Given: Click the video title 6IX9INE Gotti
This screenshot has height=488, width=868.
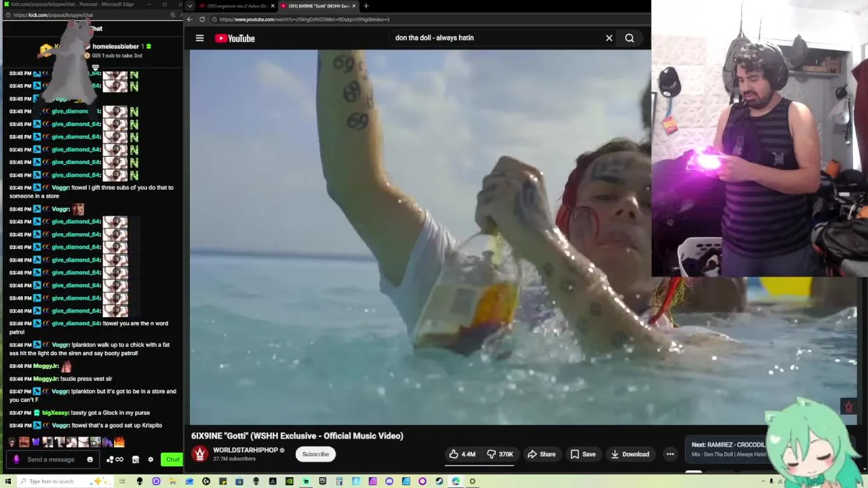Looking at the screenshot, I should [297, 436].
